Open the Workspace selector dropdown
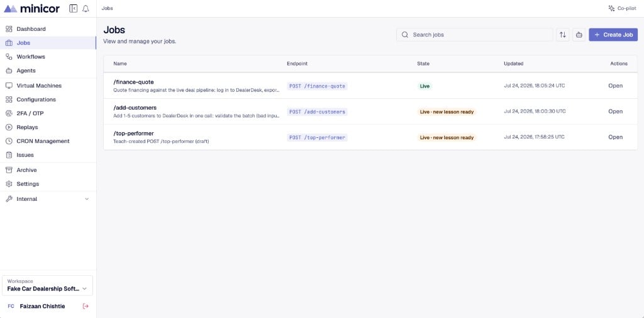Screen dimensions: 644x318 coord(48,285)
